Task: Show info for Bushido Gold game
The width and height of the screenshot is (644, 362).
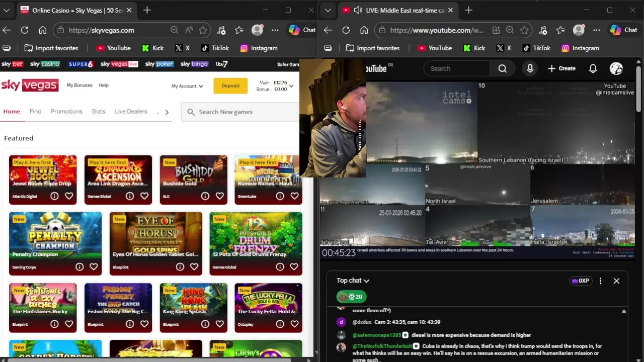Action: tap(205, 196)
